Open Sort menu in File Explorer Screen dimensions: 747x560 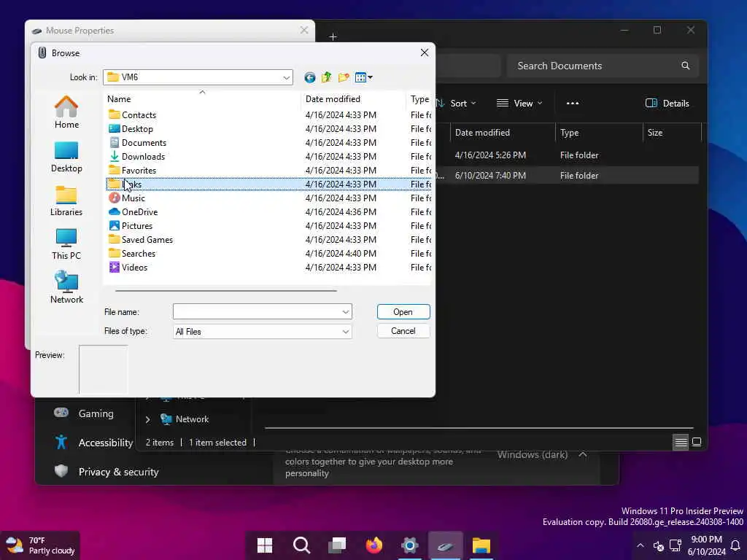coord(457,104)
